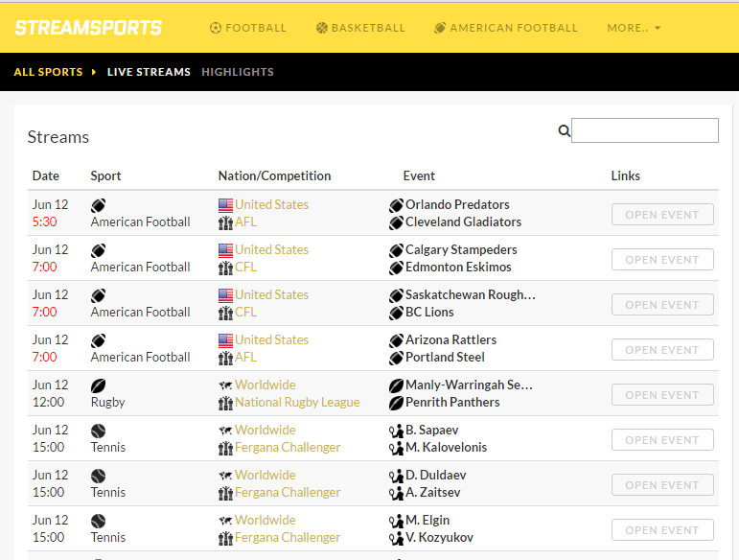
Task: Open the American Football menu item
Action: click(506, 28)
